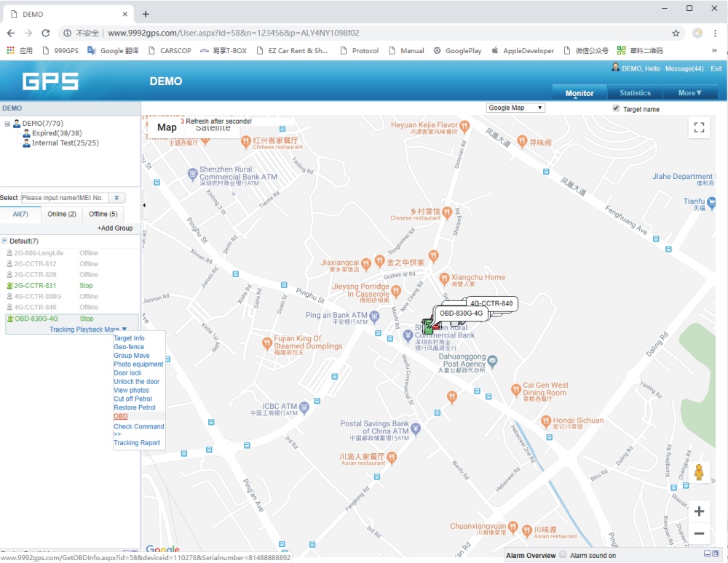Open the 999GPS bookmark
728x563 pixels.
60,50
